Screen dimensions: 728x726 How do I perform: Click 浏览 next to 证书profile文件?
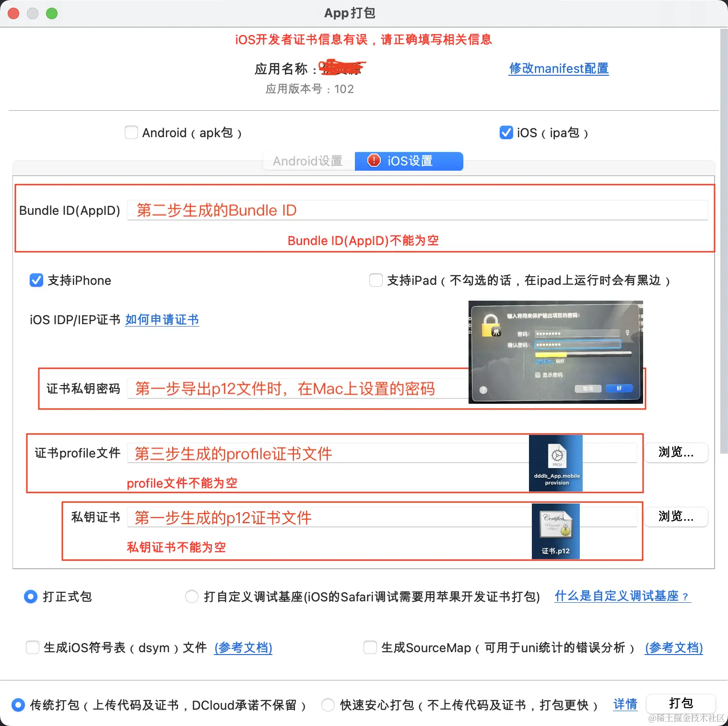click(x=676, y=453)
